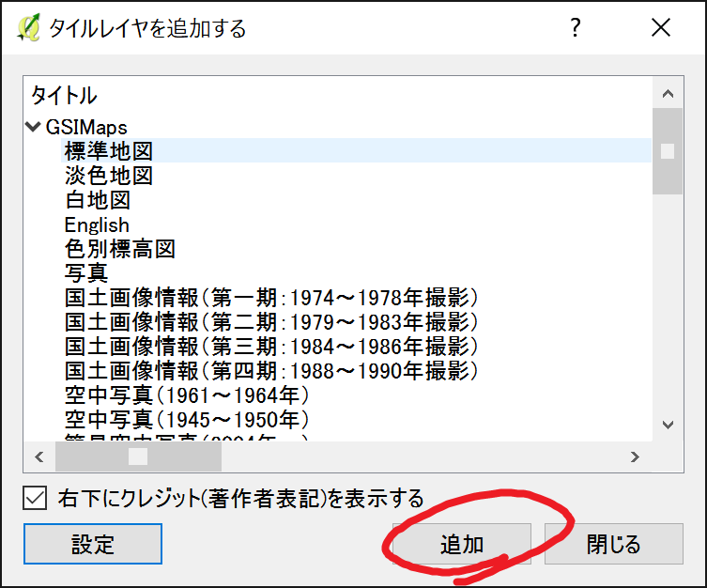The height and width of the screenshot is (588, 707).
Task: Close the タイルレイヤを追加する dialog
Action: tap(661, 28)
